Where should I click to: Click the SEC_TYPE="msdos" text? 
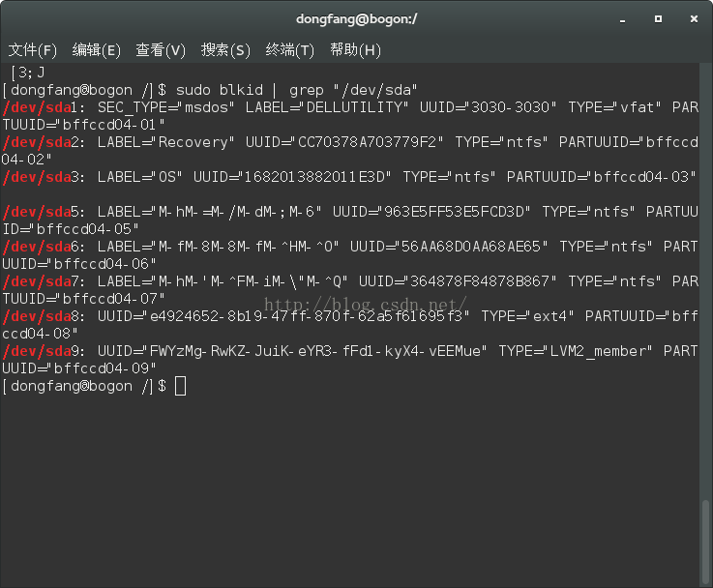(166, 107)
